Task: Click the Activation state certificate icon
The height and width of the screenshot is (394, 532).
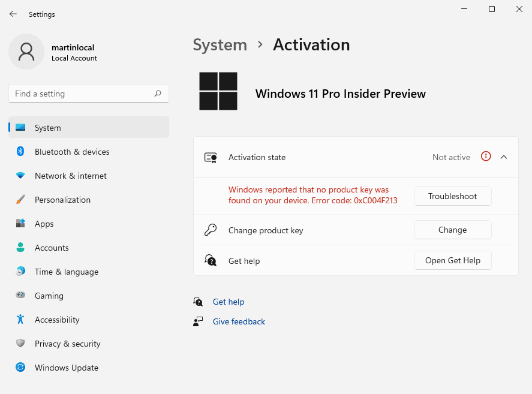Action: [x=211, y=158]
